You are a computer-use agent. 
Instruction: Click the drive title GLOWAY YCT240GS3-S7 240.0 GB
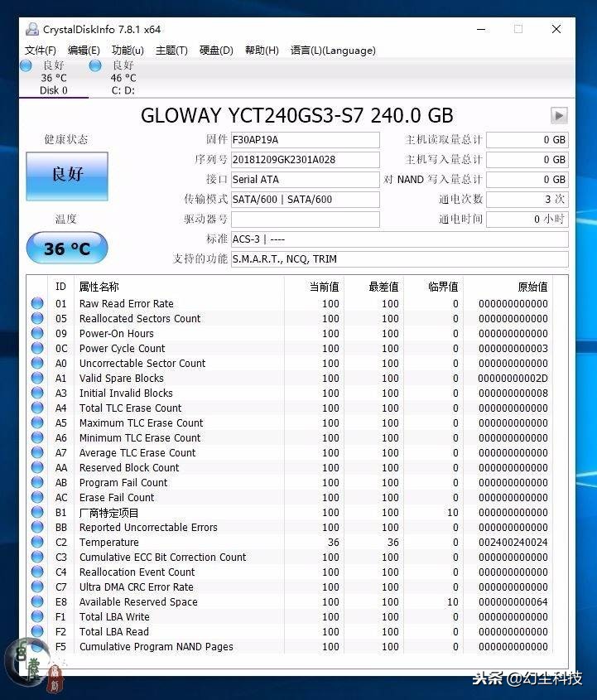pyautogui.click(x=296, y=115)
